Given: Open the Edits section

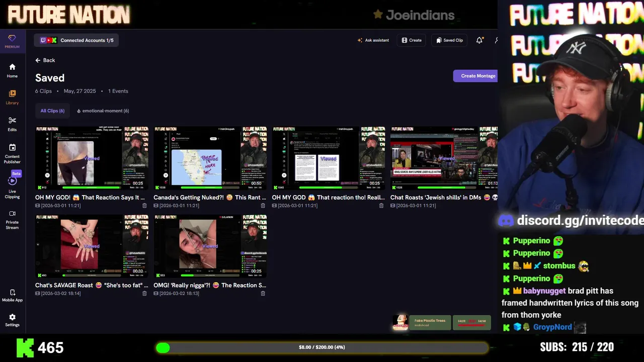Looking at the screenshot, I should [x=12, y=124].
